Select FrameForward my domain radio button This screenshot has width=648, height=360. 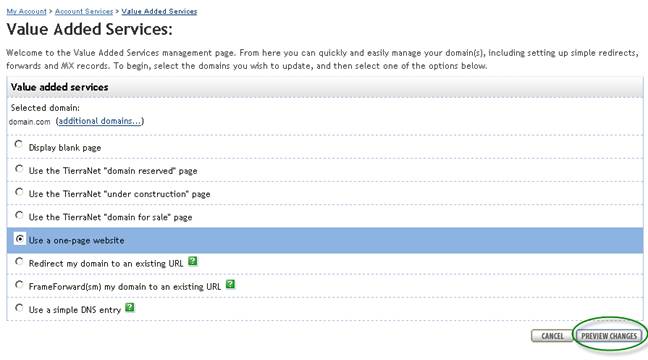[19, 284]
